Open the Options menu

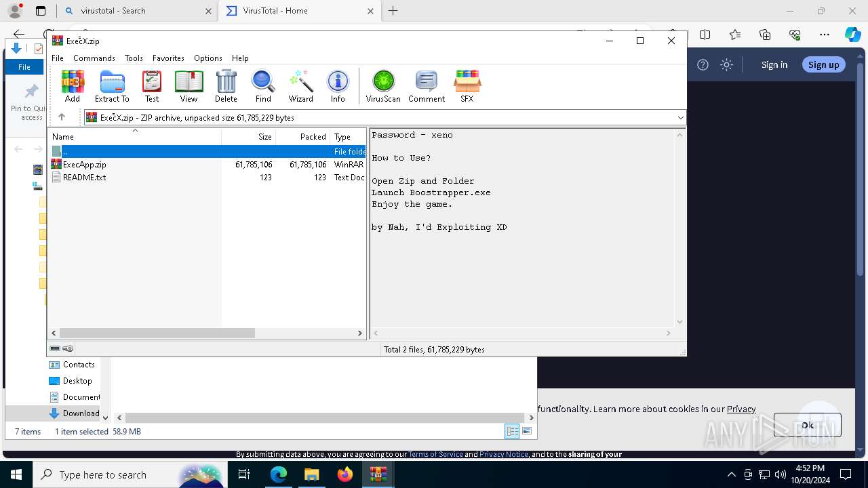208,58
